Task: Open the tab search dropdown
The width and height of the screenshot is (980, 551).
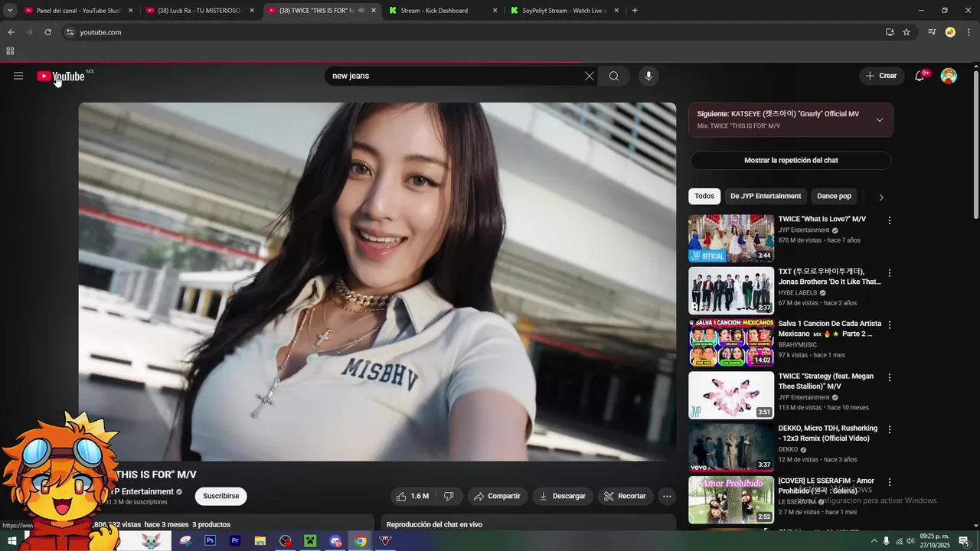Action: [x=10, y=11]
